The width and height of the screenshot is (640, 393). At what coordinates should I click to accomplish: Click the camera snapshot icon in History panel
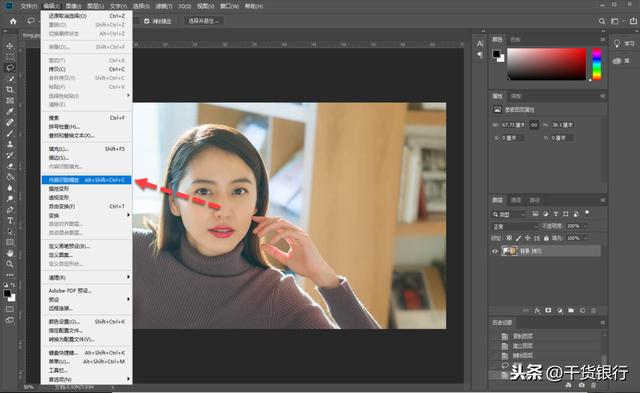[x=582, y=384]
